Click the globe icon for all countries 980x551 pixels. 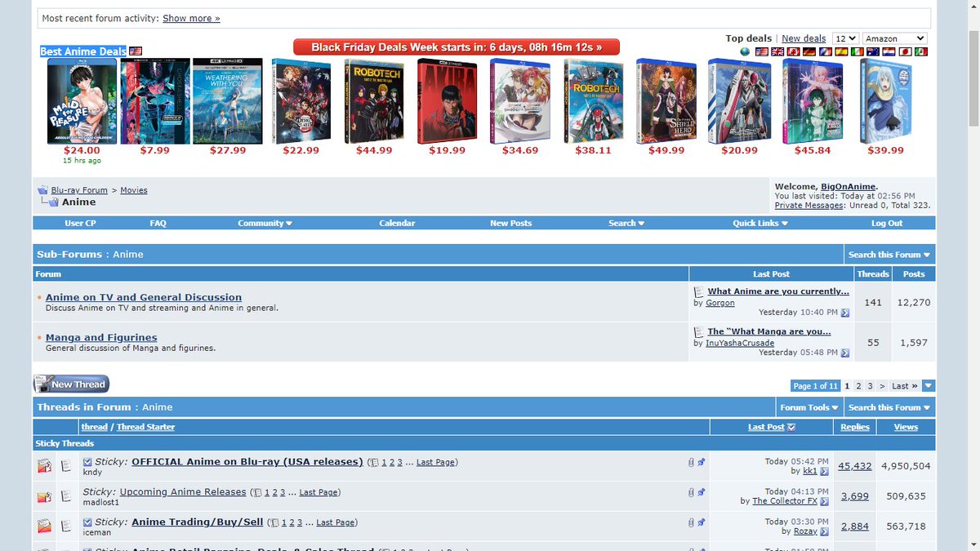point(745,51)
